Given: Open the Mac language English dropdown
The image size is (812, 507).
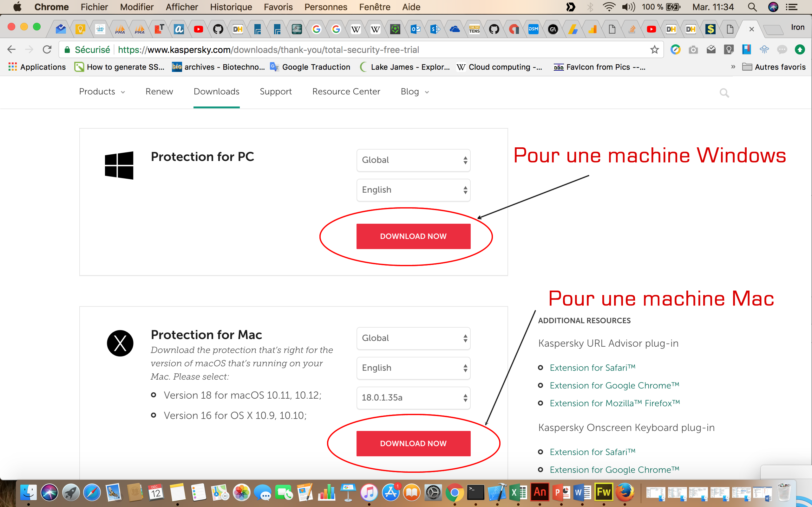Looking at the screenshot, I should pos(413,368).
